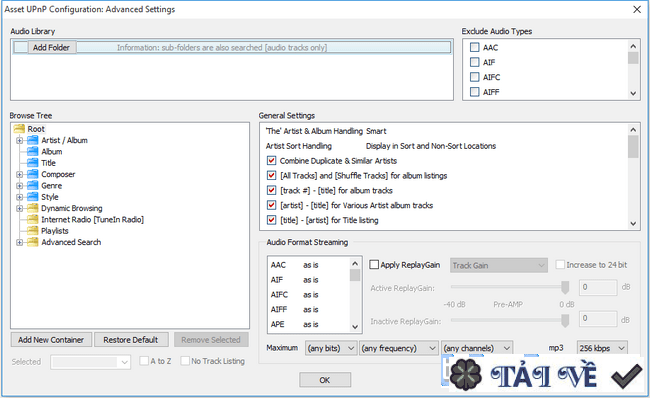This screenshot has width=650, height=398.
Task: Click the Style folder icon
Action: click(x=33, y=197)
